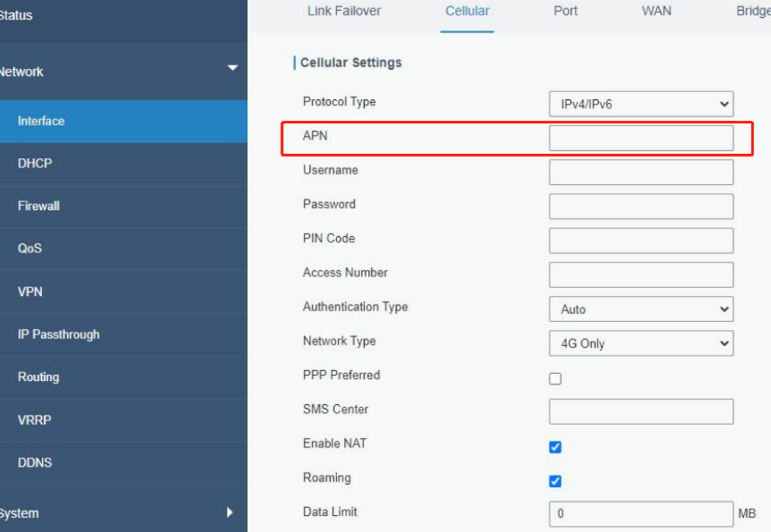771x532 pixels.
Task: Open the Authentication Type dropdown
Action: pos(641,309)
